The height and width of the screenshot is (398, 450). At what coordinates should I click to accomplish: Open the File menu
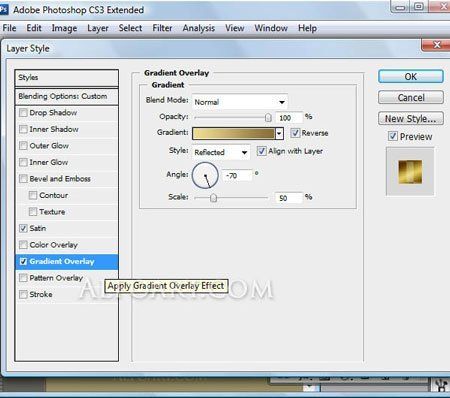click(9, 28)
